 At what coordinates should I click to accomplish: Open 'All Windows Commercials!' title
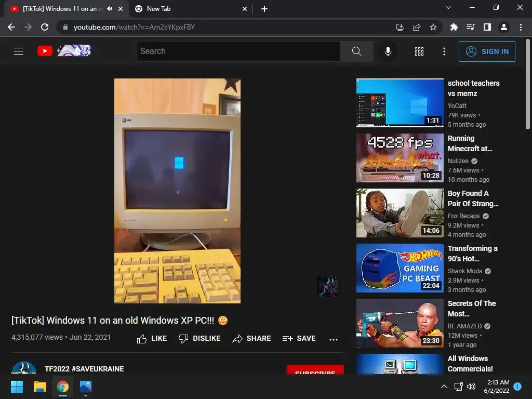(x=470, y=363)
